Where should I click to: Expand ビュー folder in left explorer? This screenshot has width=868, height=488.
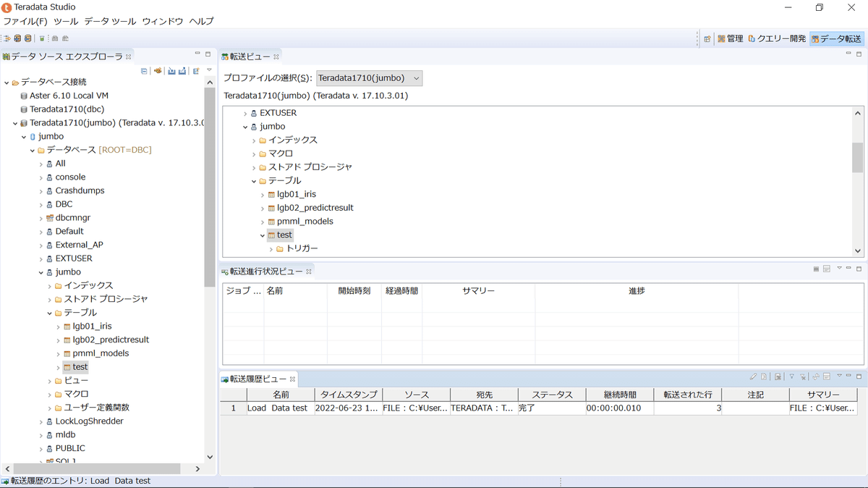(x=50, y=381)
